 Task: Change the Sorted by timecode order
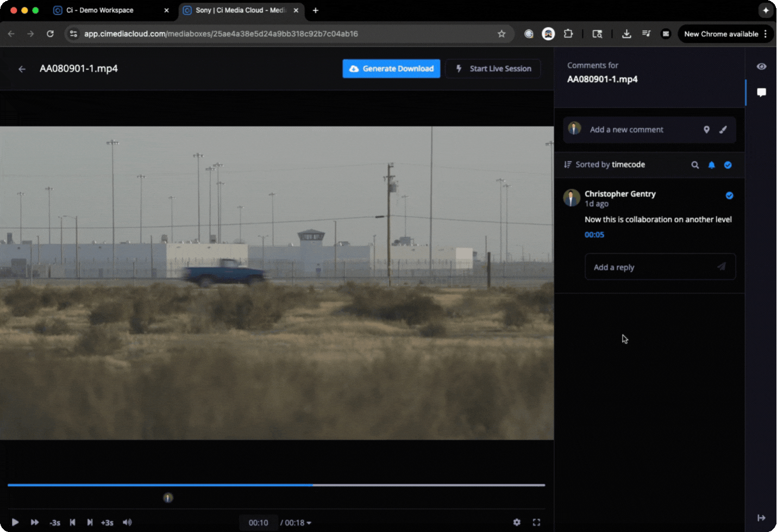click(604, 165)
